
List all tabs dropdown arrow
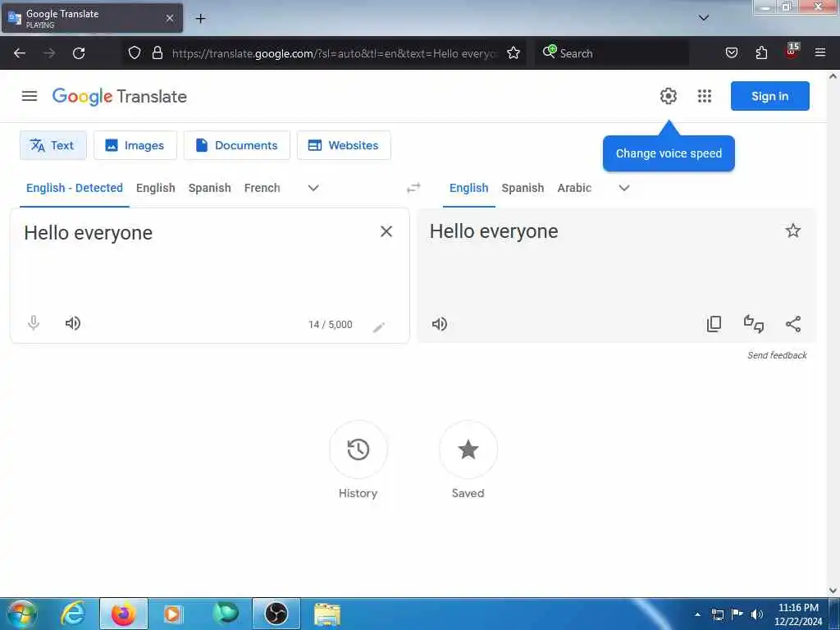(703, 18)
